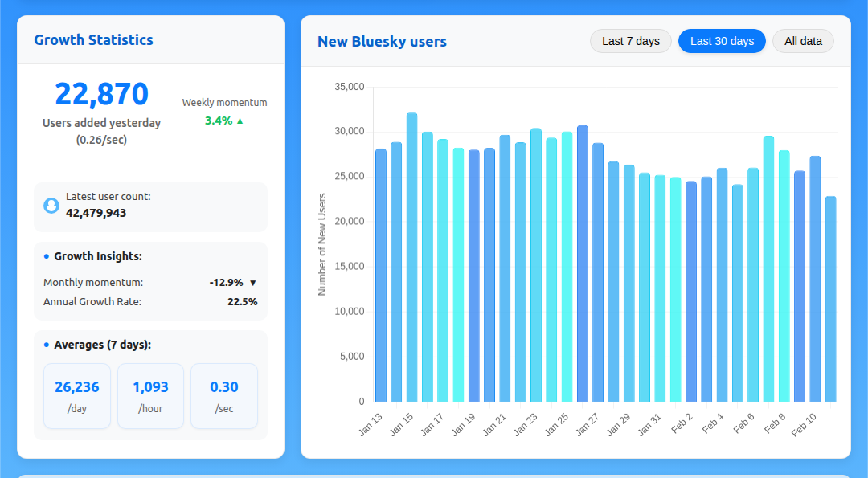Click the last bar after Feb 10
Image resolution: width=868 pixels, height=478 pixels.
pyautogui.click(x=830, y=299)
